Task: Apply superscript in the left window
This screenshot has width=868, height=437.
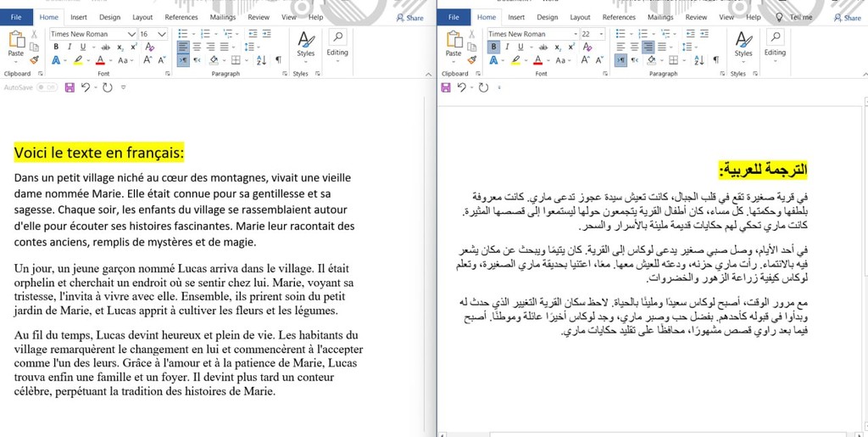Action: pyautogui.click(x=133, y=47)
